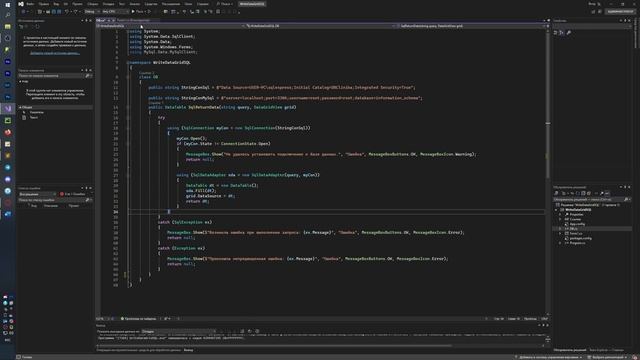Open the Сборка menu
The height and width of the screenshot is (360, 640).
[x=93, y=4]
